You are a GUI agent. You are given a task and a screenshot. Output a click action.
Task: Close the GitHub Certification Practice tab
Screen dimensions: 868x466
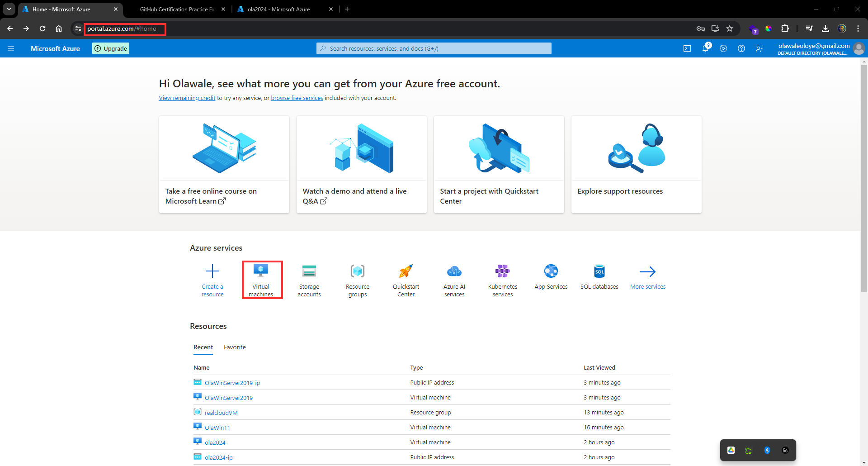[x=223, y=9]
